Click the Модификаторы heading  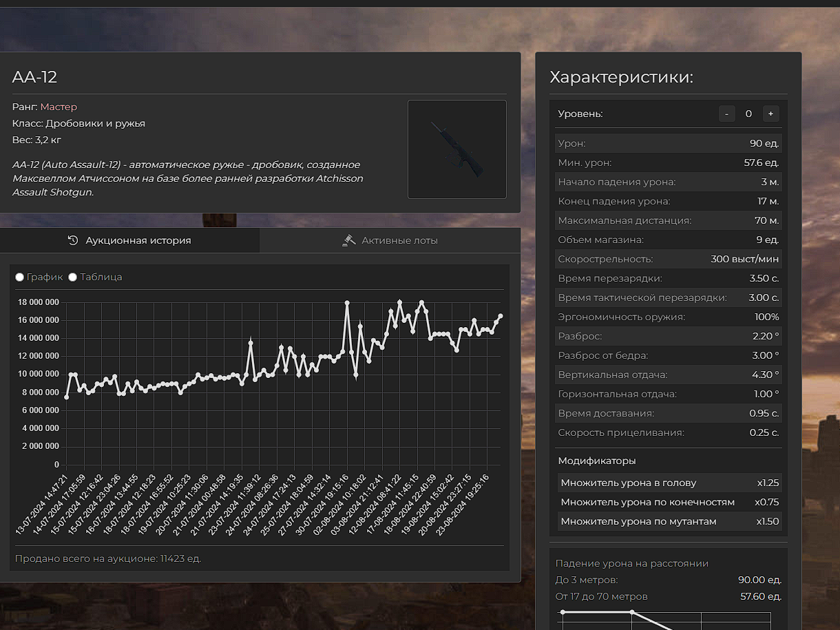click(596, 461)
